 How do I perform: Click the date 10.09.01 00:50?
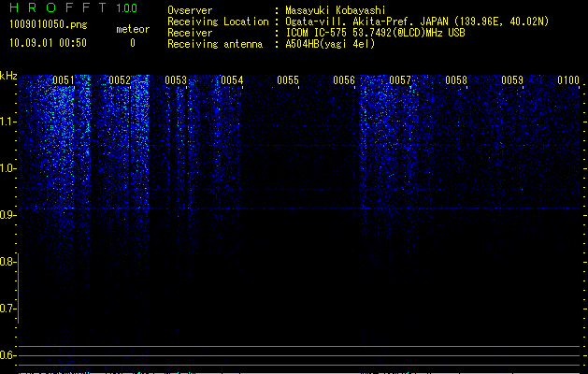pos(48,43)
